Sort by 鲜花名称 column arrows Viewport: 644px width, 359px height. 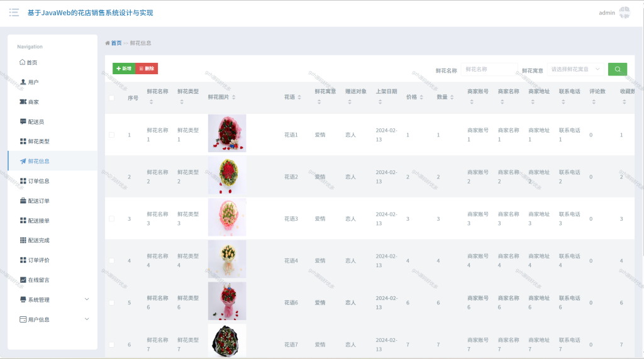(x=151, y=102)
